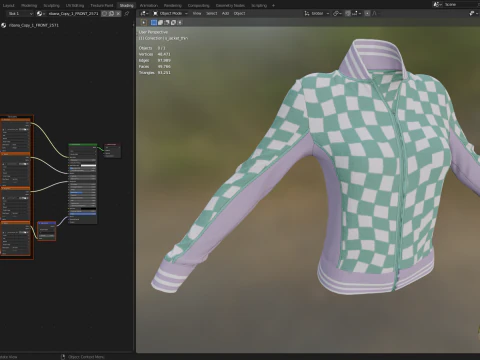
Task: Open the scene browse icon dropdown
Action: click(x=437, y=4)
